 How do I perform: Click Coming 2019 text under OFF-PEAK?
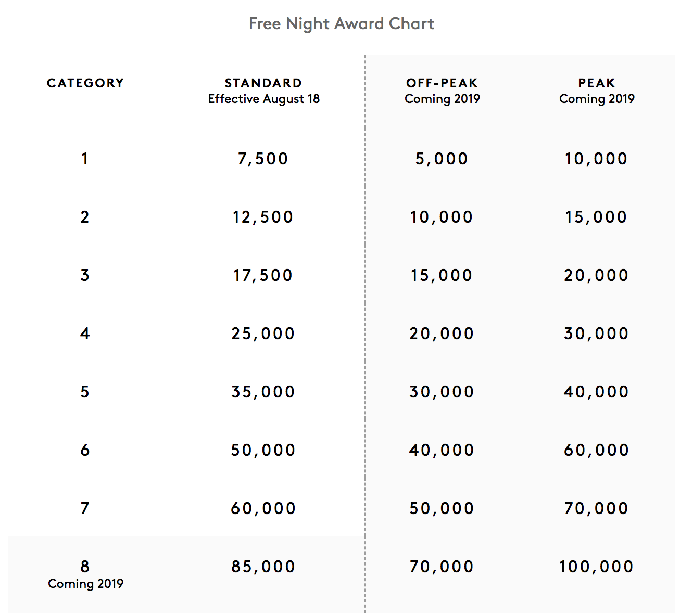442,99
